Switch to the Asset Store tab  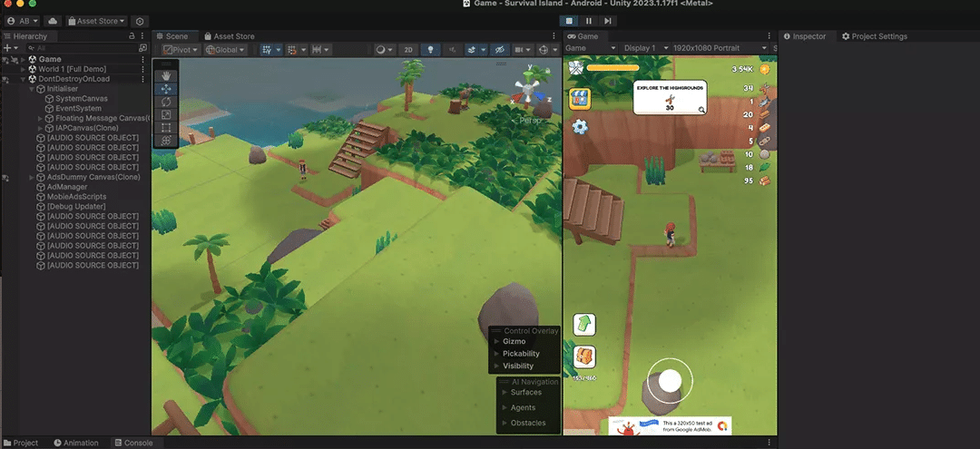(230, 36)
